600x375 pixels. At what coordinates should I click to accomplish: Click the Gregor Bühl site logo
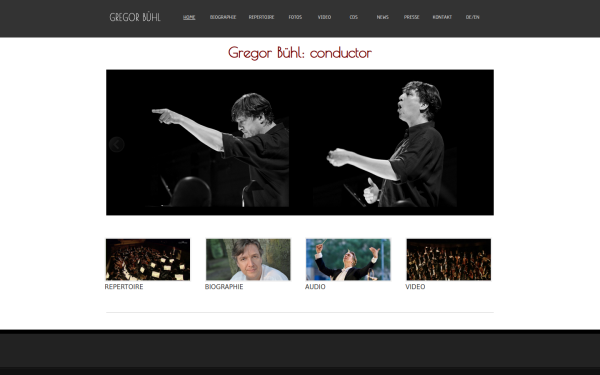tap(135, 17)
